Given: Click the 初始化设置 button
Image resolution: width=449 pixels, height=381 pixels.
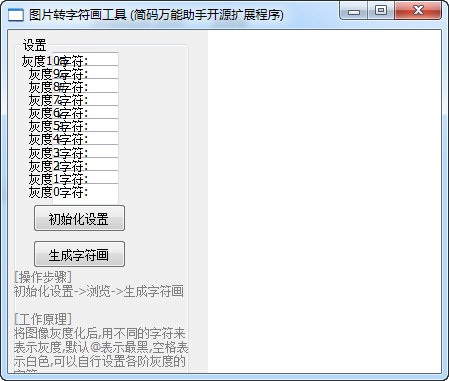Looking at the screenshot, I should (79, 218).
